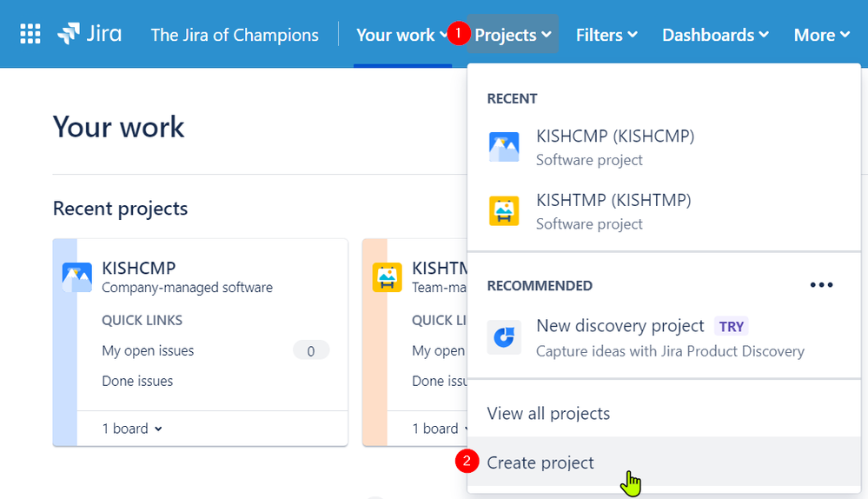This screenshot has width=868, height=499.
Task: Click Capture ideas with Jira Product Discovery text
Action: (x=670, y=351)
